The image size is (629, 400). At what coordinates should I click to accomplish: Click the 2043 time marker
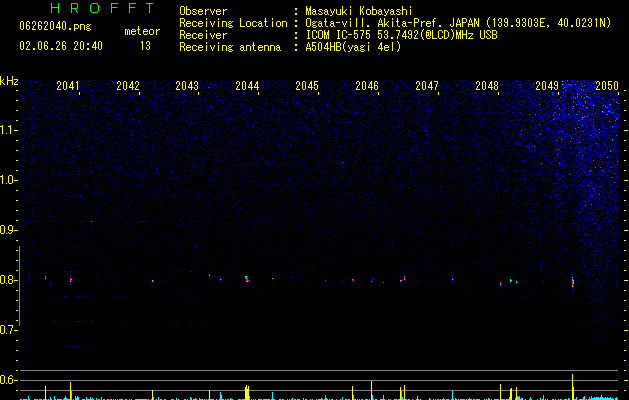click(187, 85)
